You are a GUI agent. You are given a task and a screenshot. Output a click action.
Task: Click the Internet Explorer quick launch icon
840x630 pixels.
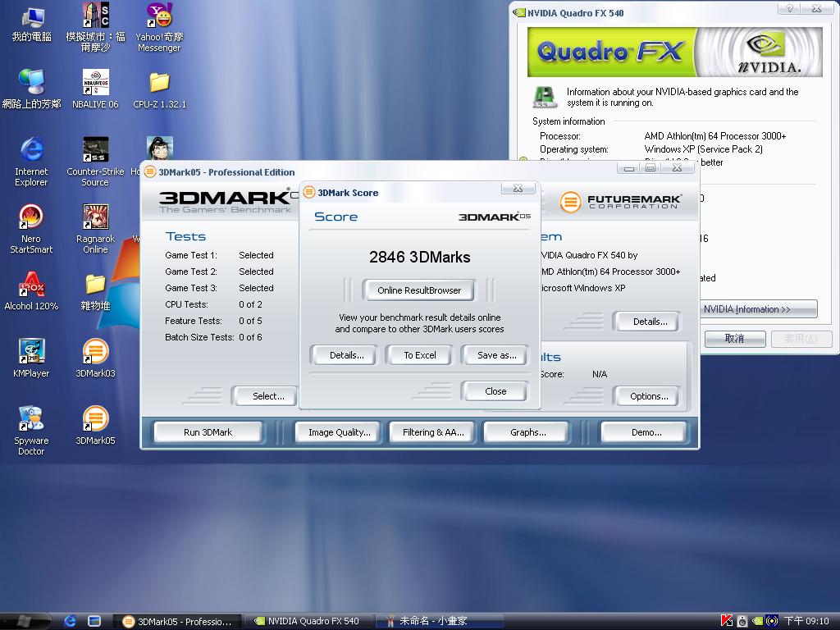(71, 621)
